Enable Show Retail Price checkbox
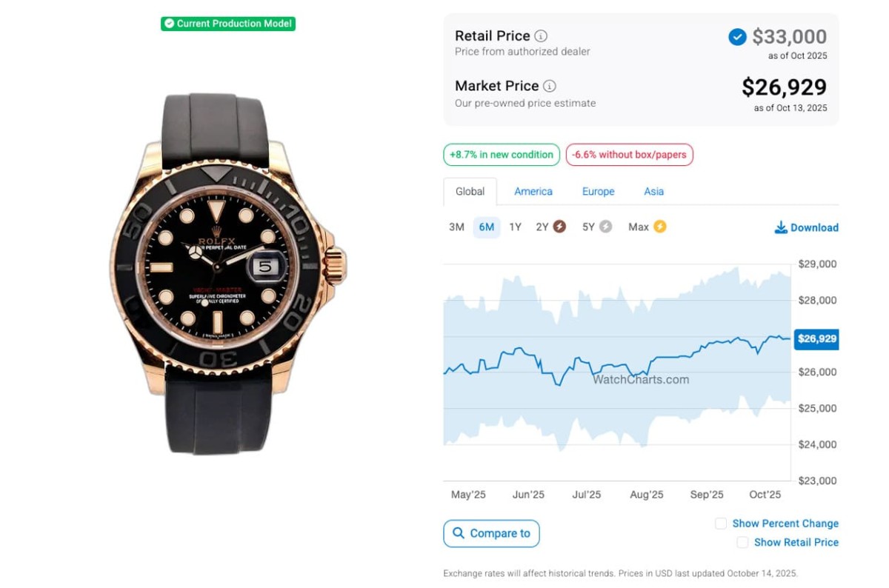889x588 pixels. click(742, 543)
